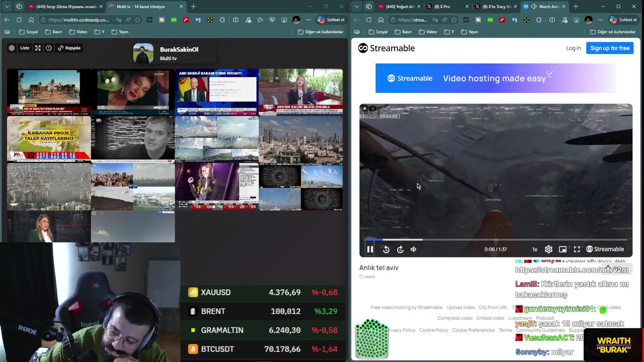The image size is (644, 362).
Task: Enable picture-in-picture on Streamable player
Action: 562,249
